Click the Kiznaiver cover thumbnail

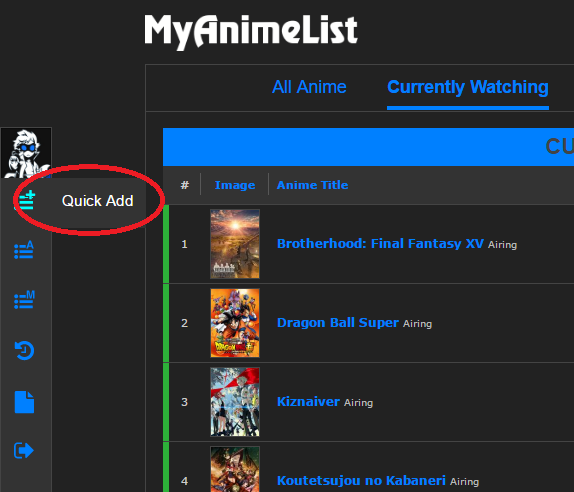click(x=235, y=402)
